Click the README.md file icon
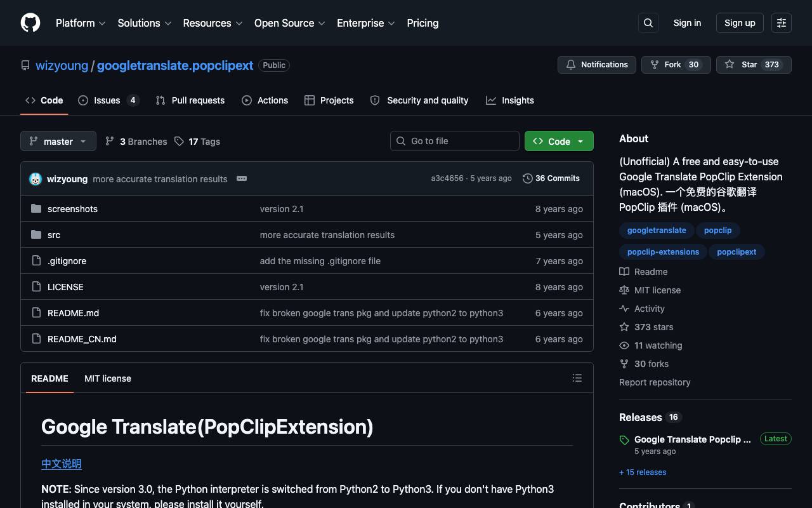Viewport: 812px width, 508px height. [x=36, y=313]
